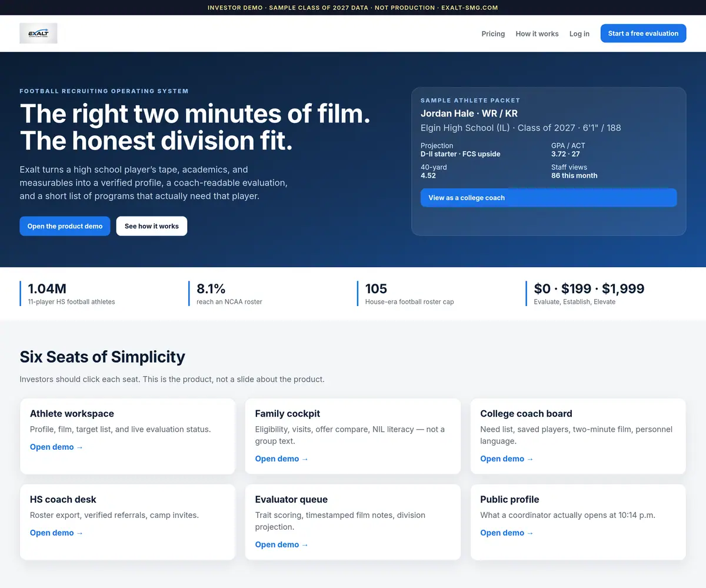Screen dimensions: 706x588
Task: Click 86 this month staff views
Action: click(x=574, y=176)
